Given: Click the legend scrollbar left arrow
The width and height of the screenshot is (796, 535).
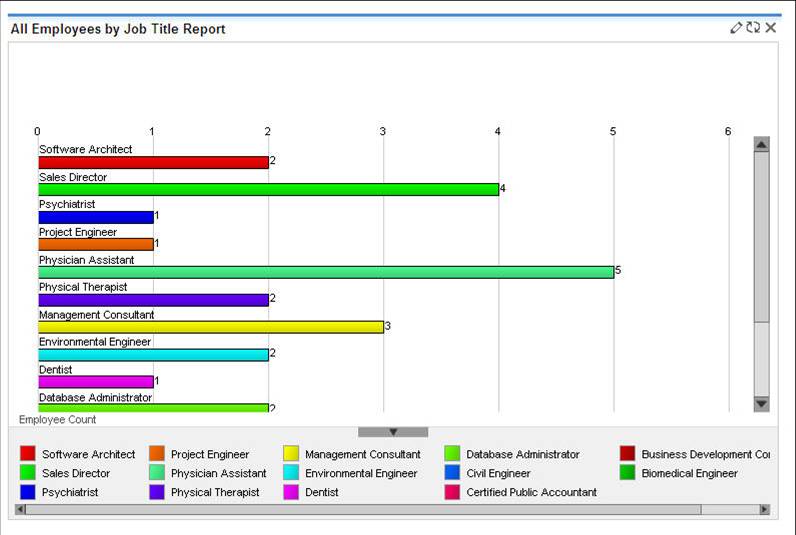Looking at the screenshot, I should 20,509.
